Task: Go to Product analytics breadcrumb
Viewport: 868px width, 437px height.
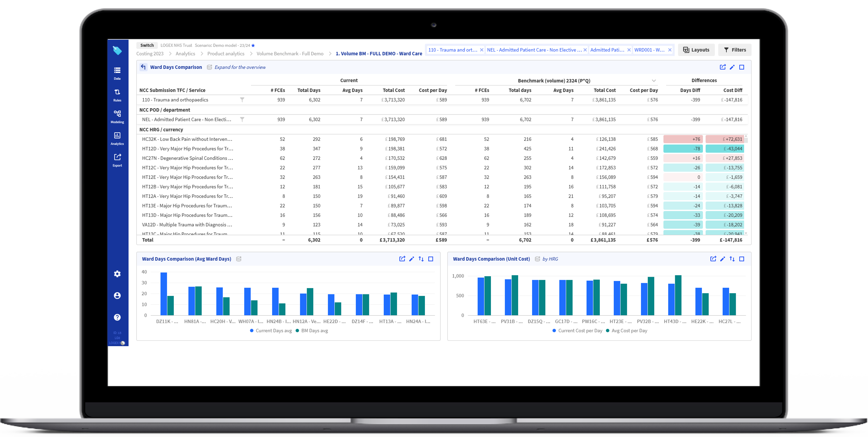Action: click(x=225, y=54)
